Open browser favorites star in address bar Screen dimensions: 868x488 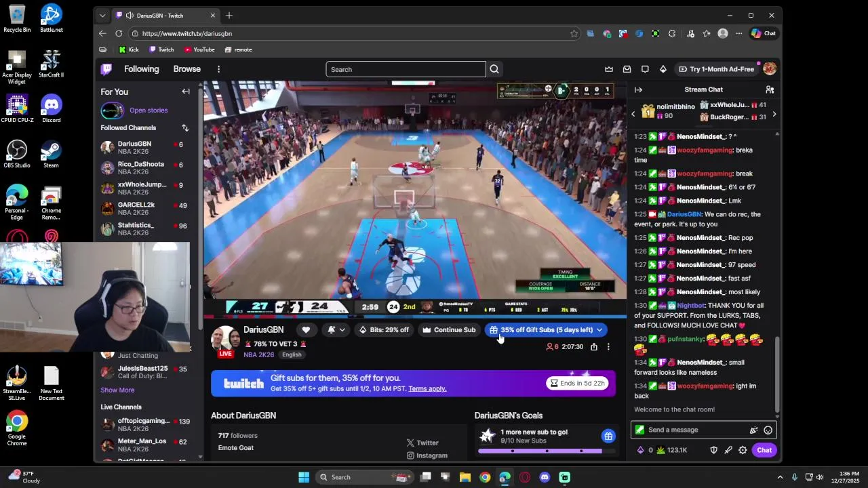(574, 33)
